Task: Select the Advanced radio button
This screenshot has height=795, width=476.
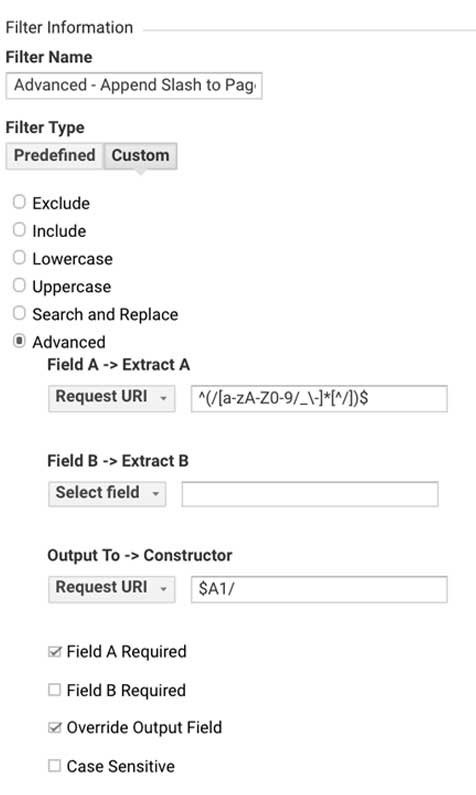Action: pyautogui.click(x=19, y=341)
